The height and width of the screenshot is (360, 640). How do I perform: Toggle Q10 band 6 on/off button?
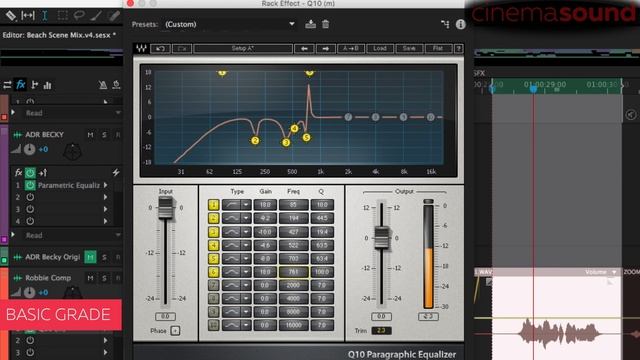coord(213,272)
